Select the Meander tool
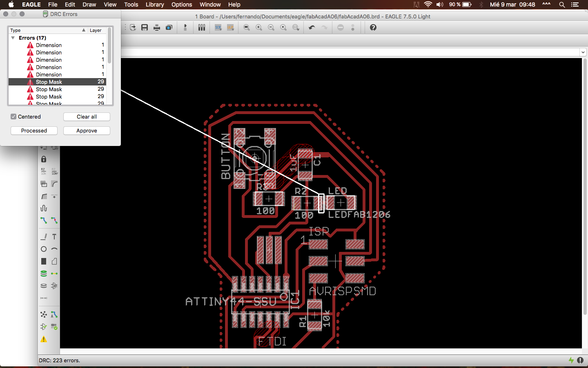588x368 pixels. point(44,208)
